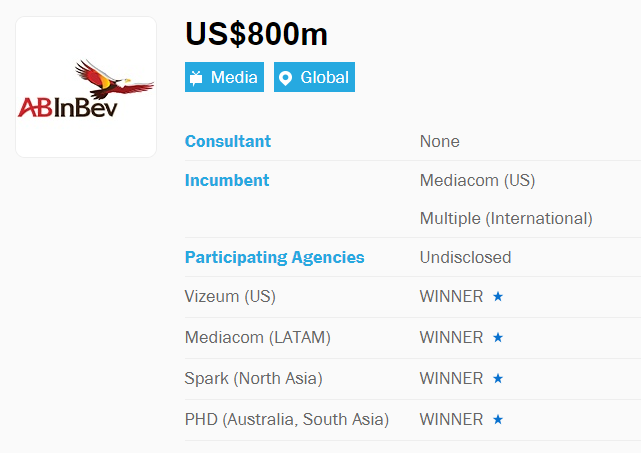Open the Incumbent label link
The image size is (641, 453).
(227, 180)
